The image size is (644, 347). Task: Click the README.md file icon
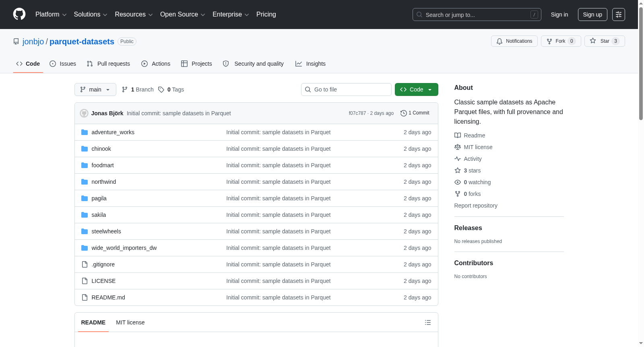(85, 297)
